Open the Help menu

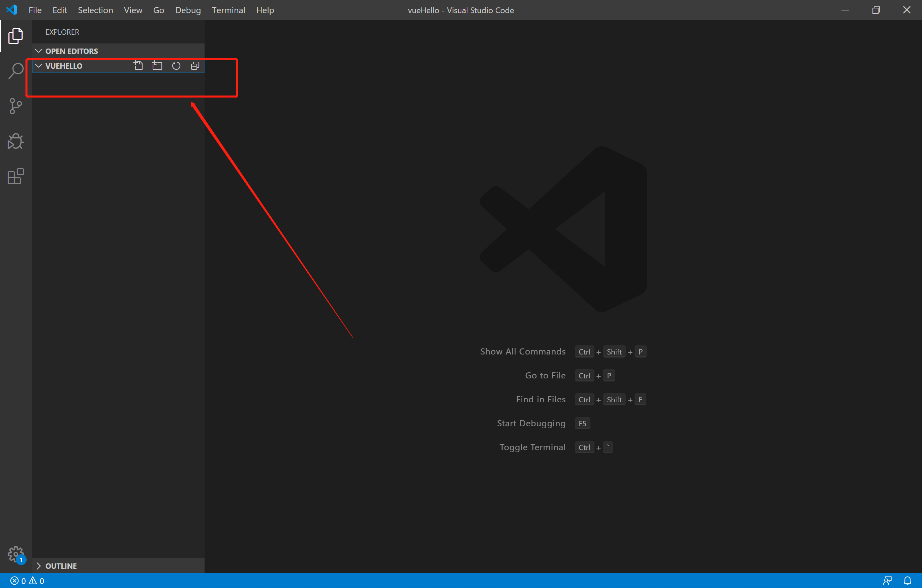(x=265, y=10)
